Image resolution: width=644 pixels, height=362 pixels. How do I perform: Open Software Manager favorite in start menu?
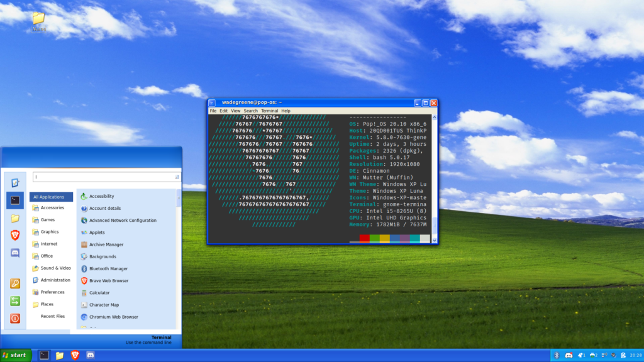click(x=15, y=183)
